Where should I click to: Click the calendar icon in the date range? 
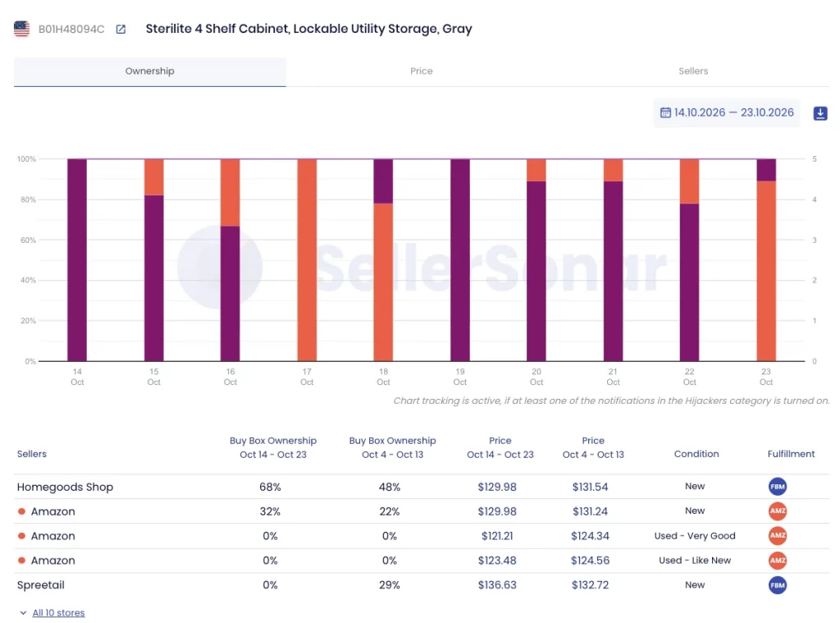coord(665,112)
